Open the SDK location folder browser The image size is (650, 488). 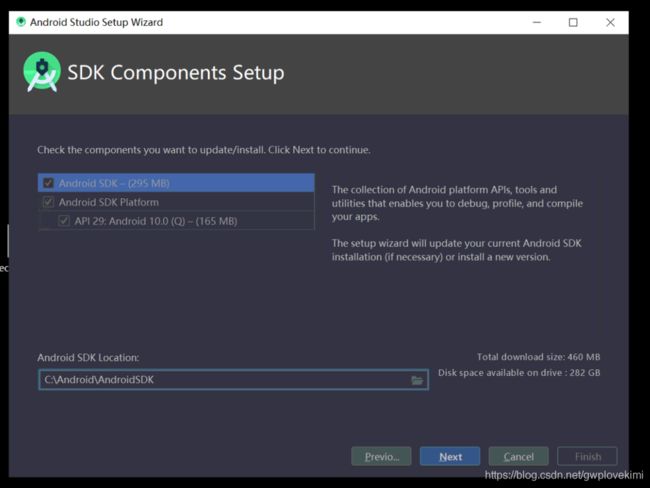tap(417, 380)
